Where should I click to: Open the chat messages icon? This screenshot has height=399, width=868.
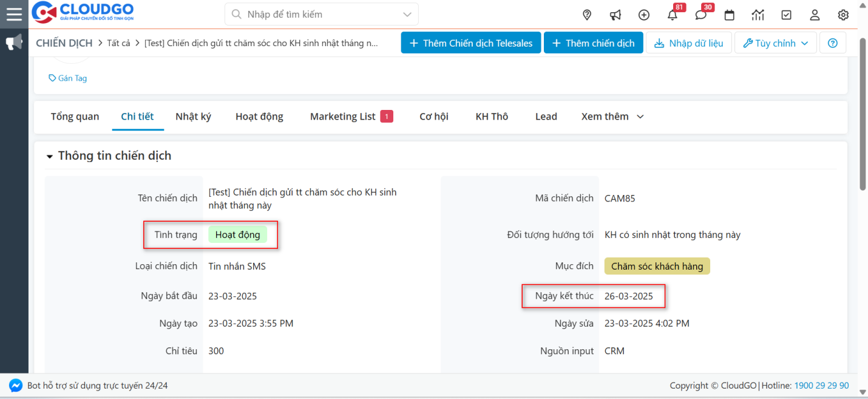pyautogui.click(x=701, y=15)
